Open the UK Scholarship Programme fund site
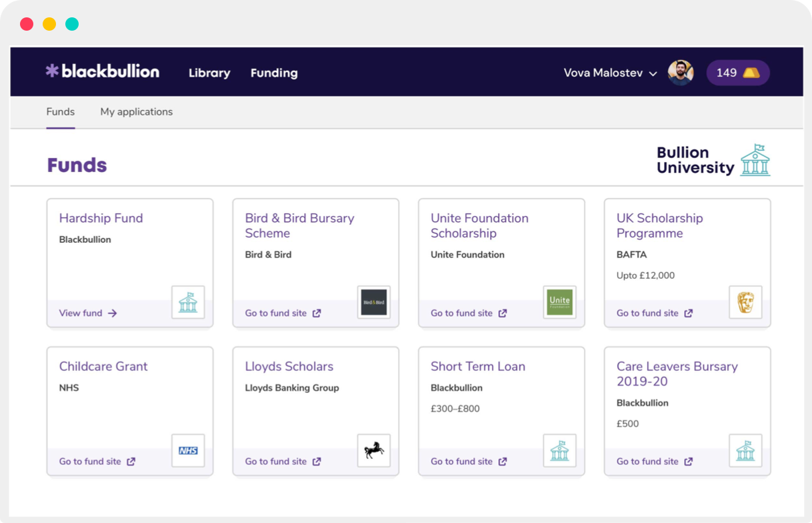The height and width of the screenshot is (523, 812). point(648,313)
